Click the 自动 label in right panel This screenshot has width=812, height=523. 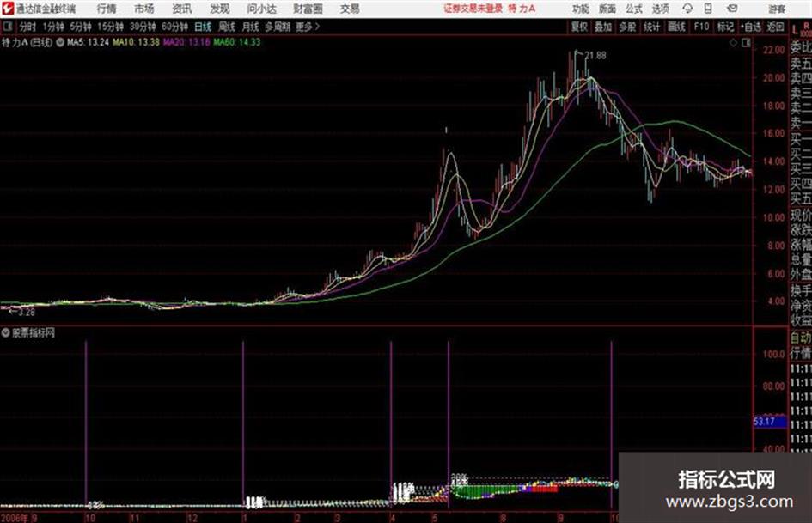(801, 338)
